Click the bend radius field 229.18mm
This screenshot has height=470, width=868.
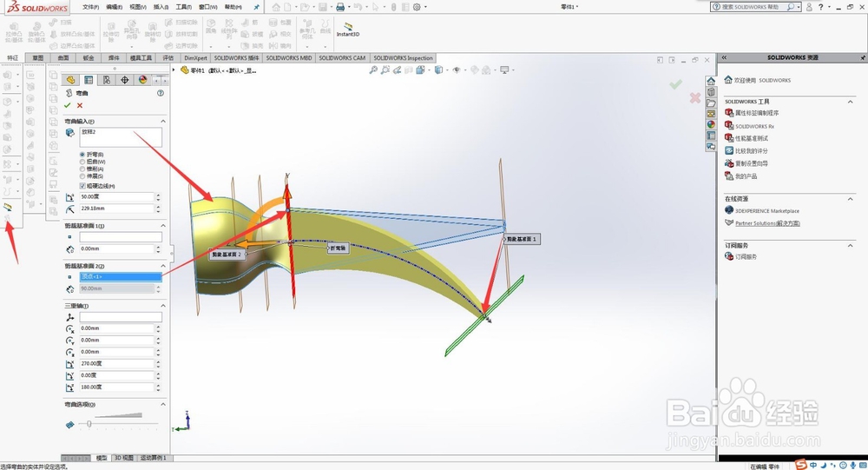(117, 209)
